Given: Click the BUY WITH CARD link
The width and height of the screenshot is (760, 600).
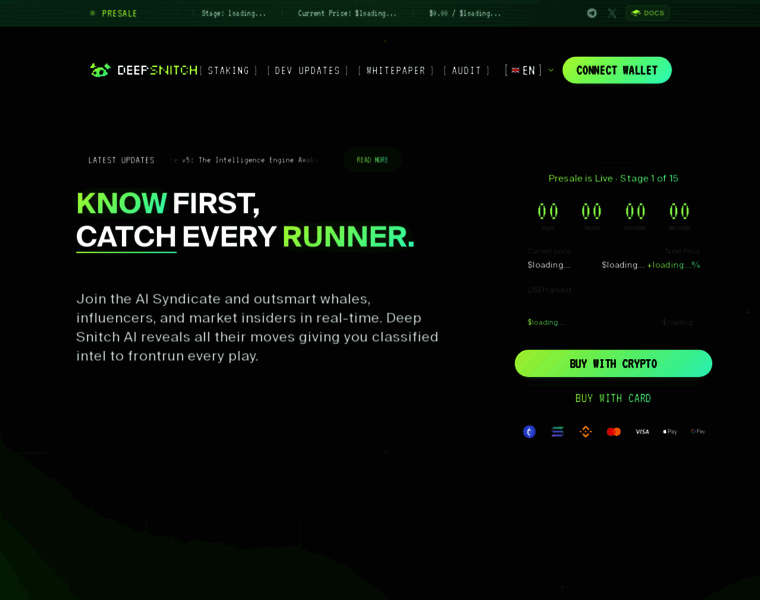Looking at the screenshot, I should click(x=613, y=398).
